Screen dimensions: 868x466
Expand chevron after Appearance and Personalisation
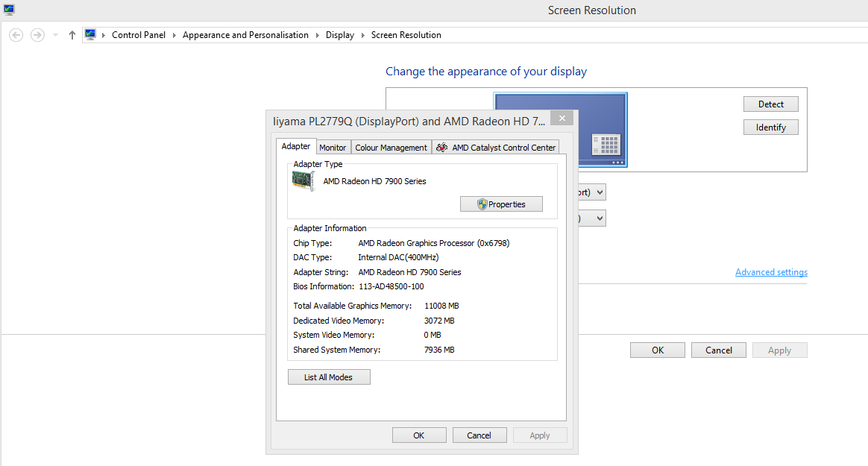pyautogui.click(x=317, y=35)
